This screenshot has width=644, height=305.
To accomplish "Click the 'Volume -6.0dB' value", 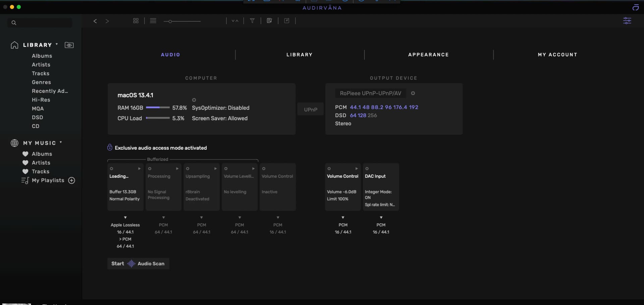I will click(x=341, y=192).
